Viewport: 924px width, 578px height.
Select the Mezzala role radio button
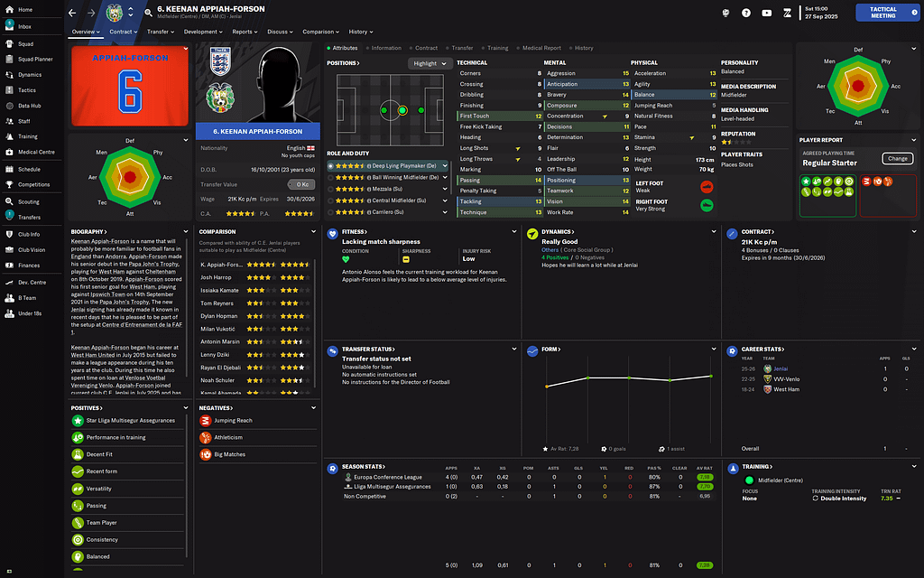(x=331, y=190)
